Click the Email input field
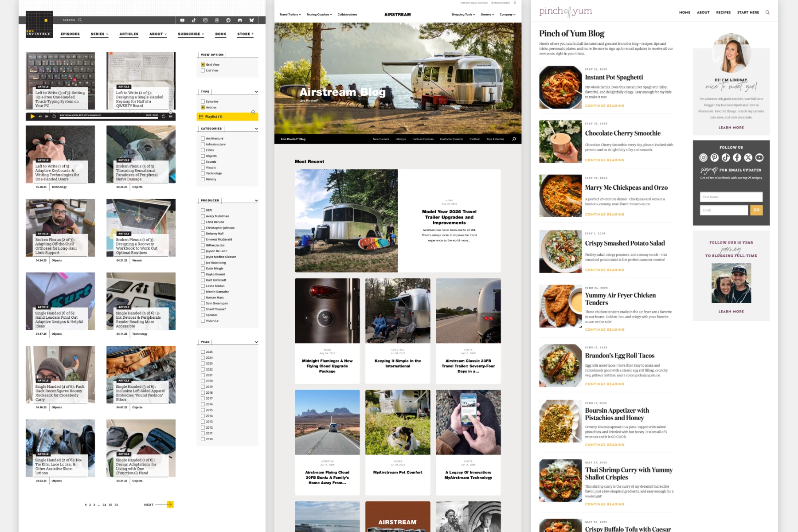 pyautogui.click(x=724, y=210)
